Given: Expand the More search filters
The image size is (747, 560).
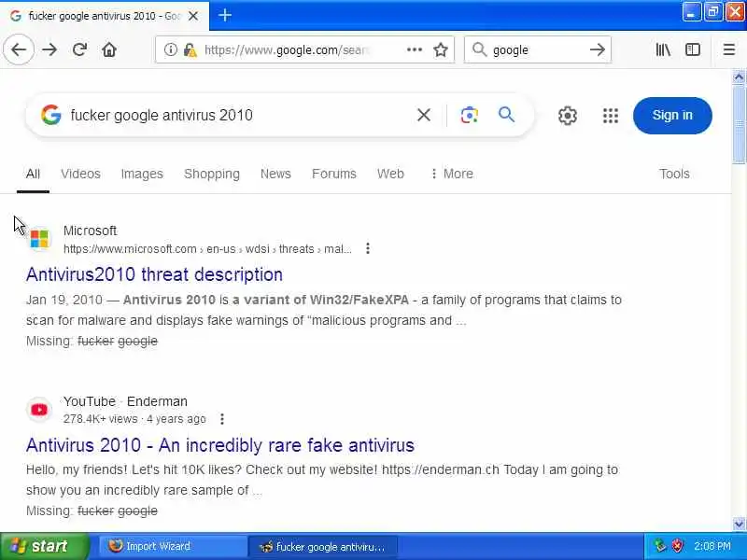Looking at the screenshot, I should click(x=452, y=174).
